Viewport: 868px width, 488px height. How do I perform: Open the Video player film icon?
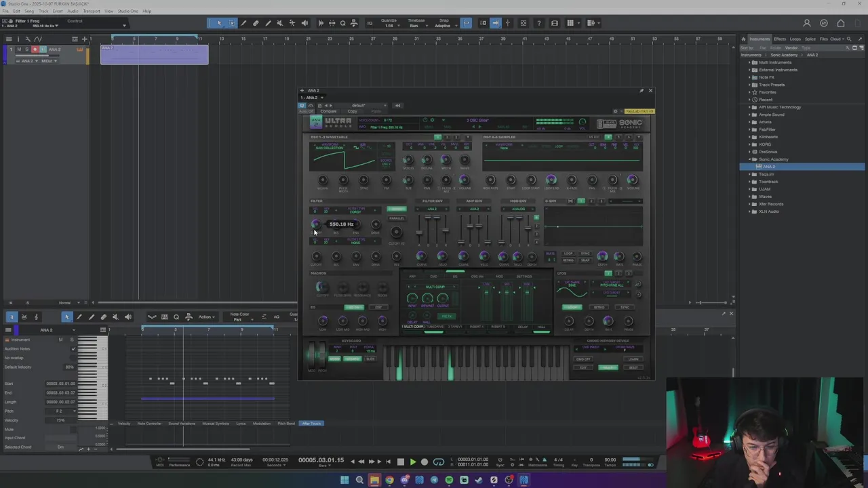pyautogui.click(x=555, y=23)
